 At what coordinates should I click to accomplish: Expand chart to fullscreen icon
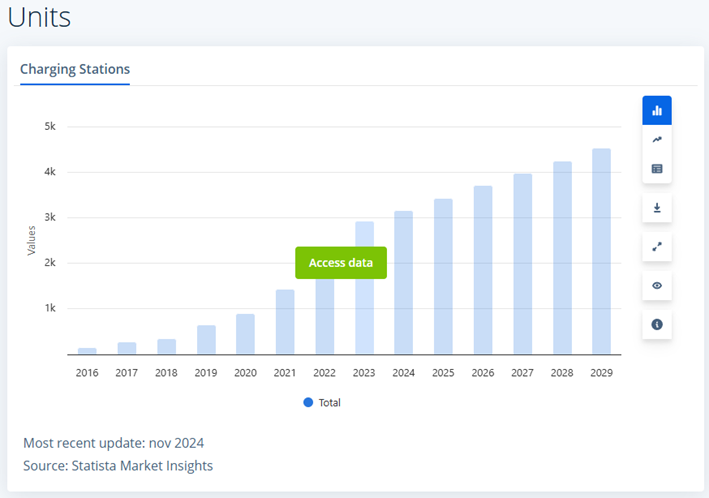657,247
